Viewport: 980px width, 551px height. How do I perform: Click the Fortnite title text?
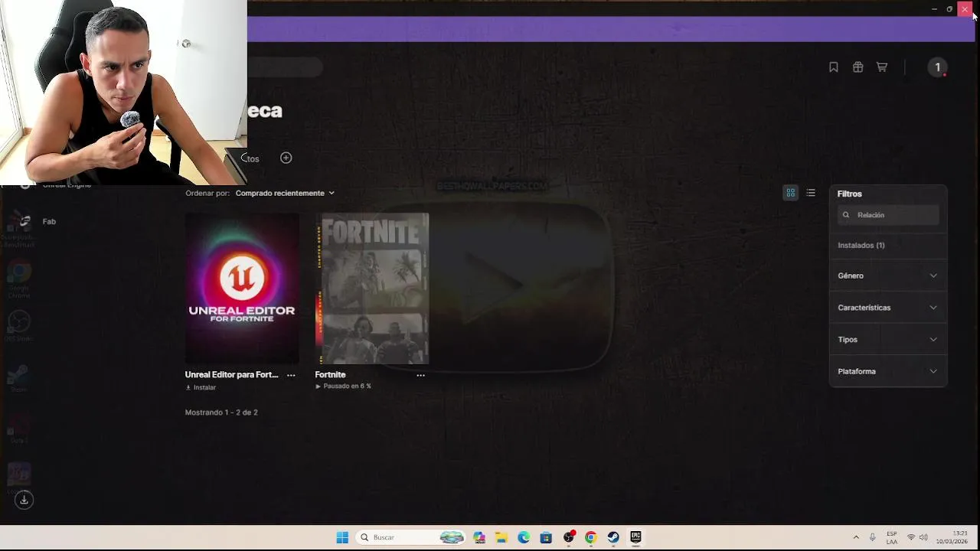[330, 375]
